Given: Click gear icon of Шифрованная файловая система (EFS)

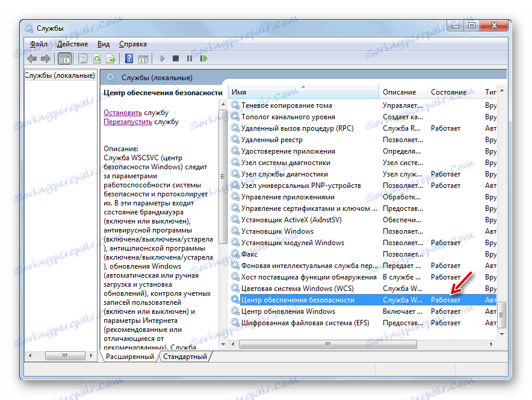Looking at the screenshot, I should point(235,322).
